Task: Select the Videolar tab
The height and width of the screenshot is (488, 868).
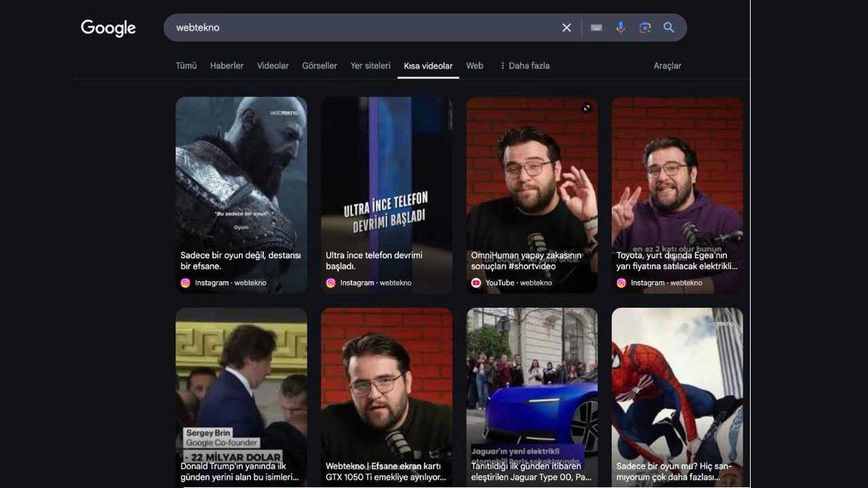Action: [272, 65]
